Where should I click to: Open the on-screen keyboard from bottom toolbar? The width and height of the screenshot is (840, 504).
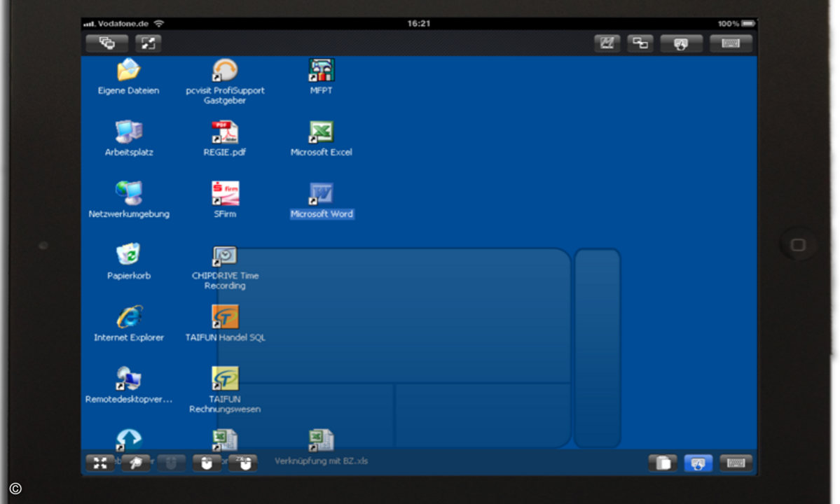(x=736, y=463)
